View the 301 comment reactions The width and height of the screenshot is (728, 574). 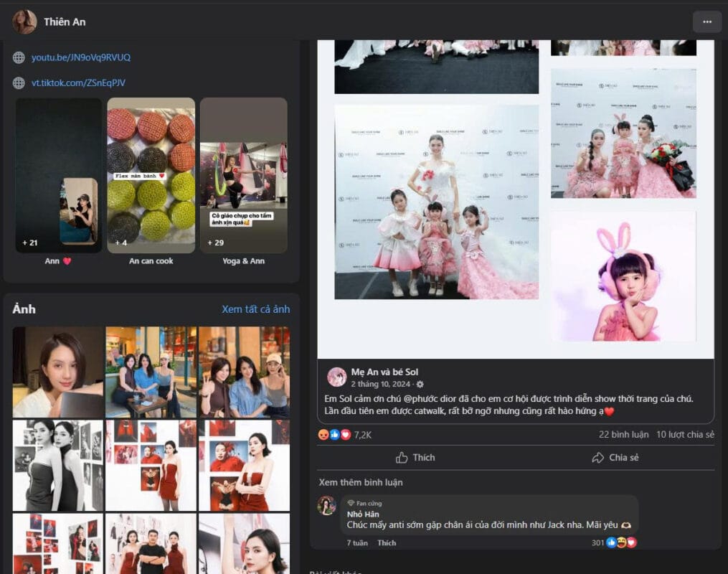[x=614, y=542]
